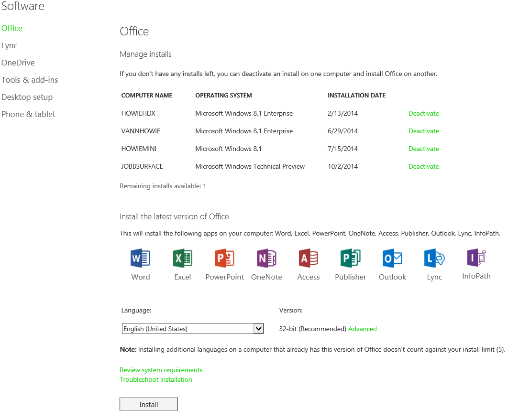Screen dimensions: 508x420
Task: Open the Language dropdown list
Action: tap(258, 329)
